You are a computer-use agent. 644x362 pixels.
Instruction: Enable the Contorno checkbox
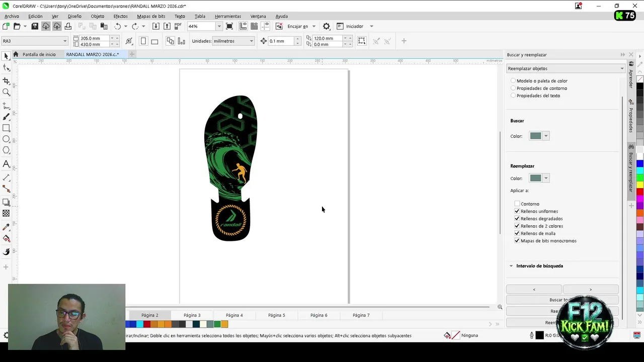tap(517, 204)
